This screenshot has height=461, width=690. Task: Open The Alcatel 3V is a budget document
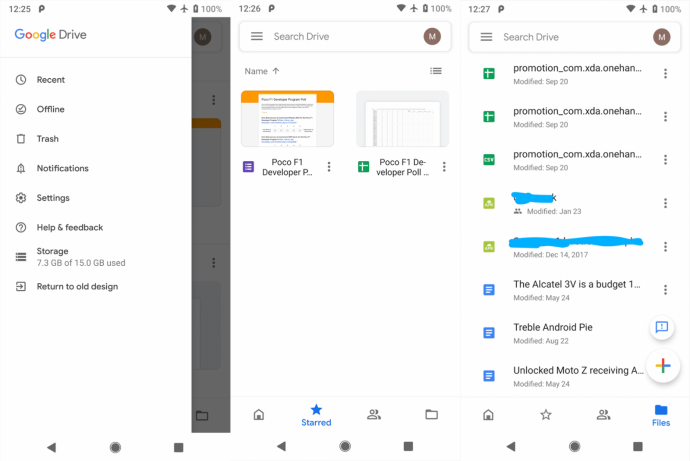click(575, 290)
